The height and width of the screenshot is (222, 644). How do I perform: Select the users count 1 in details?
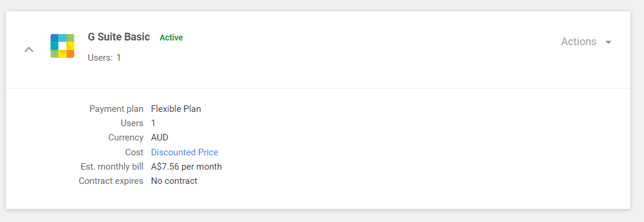(x=153, y=123)
